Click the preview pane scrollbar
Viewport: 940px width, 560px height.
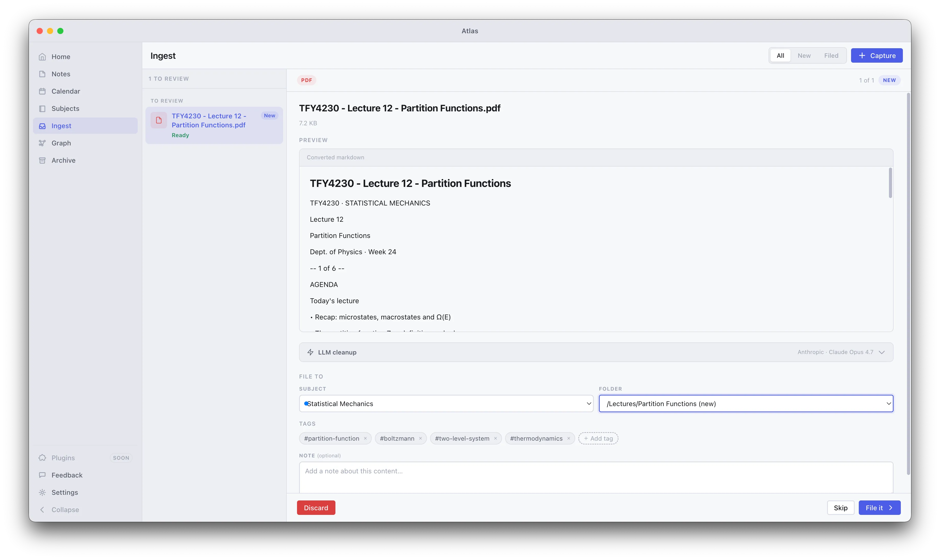tap(890, 183)
